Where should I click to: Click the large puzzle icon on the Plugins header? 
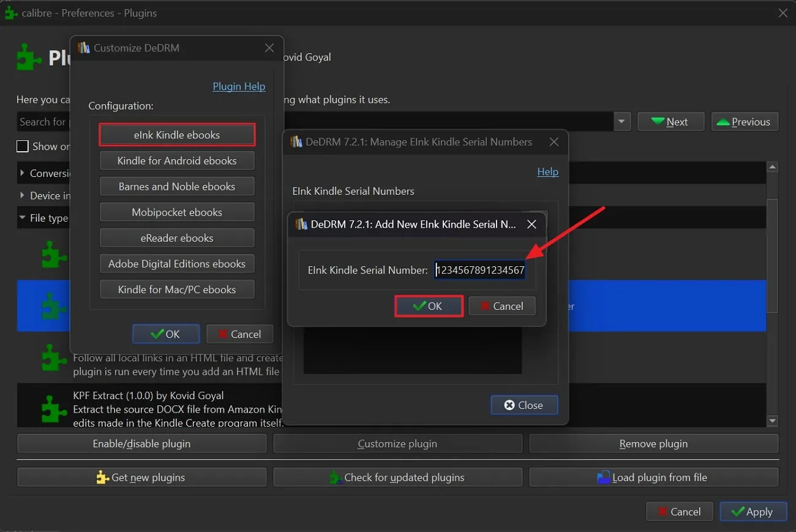pos(29,57)
